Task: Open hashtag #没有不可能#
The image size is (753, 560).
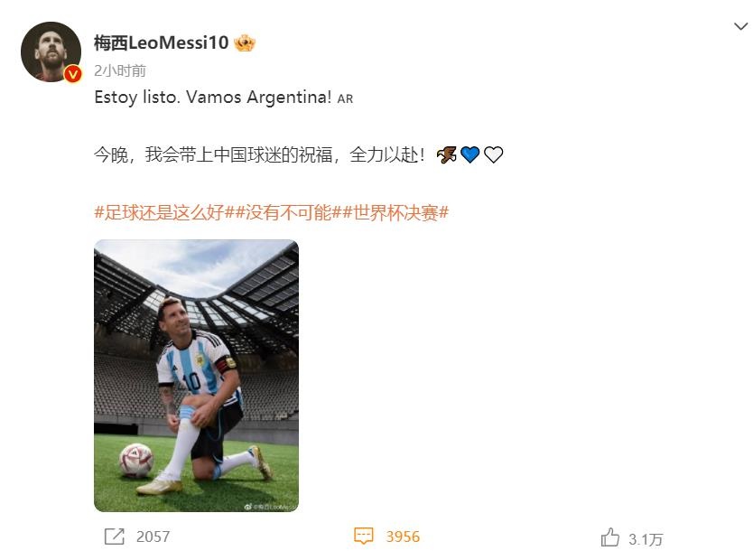Action: 288,212
